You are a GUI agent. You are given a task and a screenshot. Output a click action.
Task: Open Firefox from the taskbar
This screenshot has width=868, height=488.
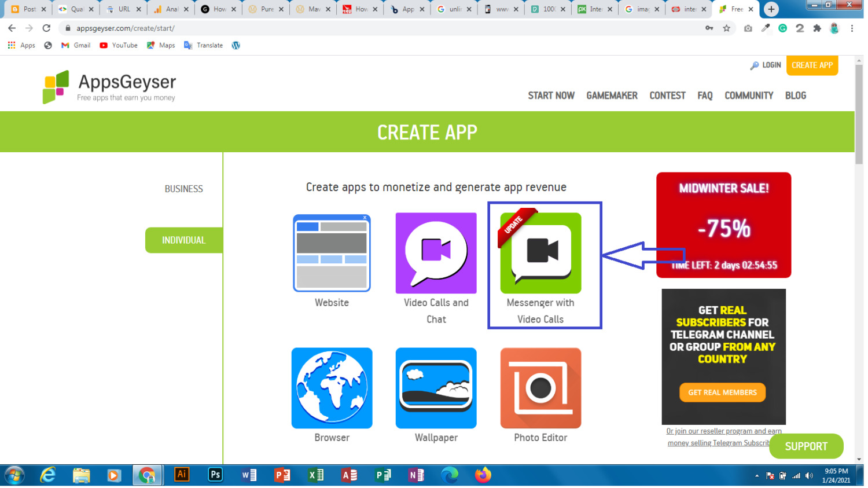tap(483, 475)
